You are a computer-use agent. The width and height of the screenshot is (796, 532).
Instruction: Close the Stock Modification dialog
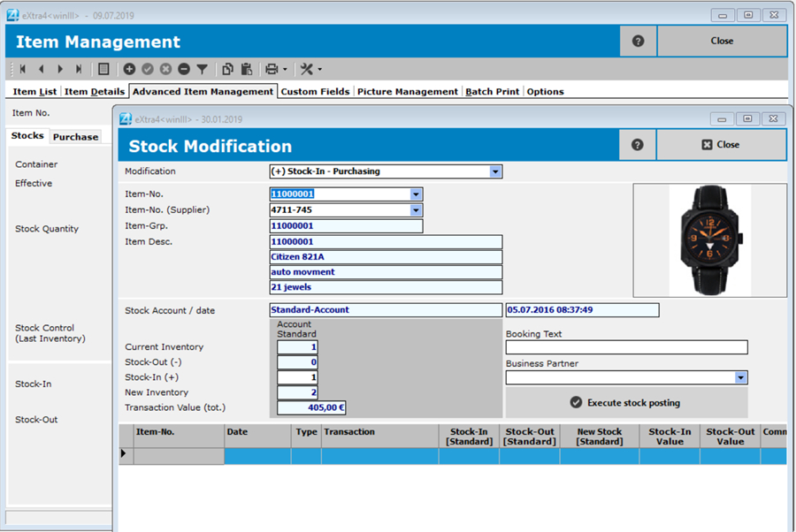coord(721,145)
